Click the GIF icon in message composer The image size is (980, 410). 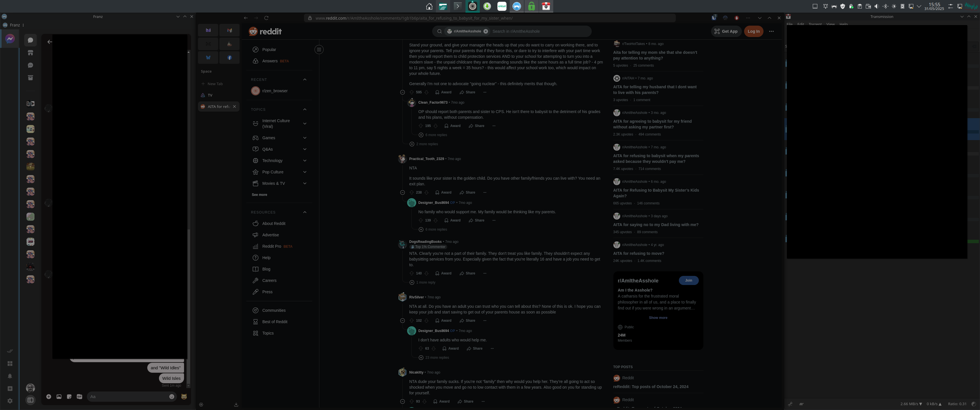tap(79, 397)
